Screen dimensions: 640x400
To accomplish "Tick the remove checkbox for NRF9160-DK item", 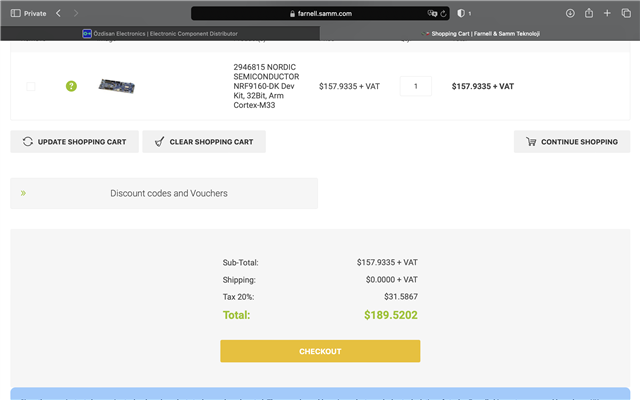I will [31, 86].
